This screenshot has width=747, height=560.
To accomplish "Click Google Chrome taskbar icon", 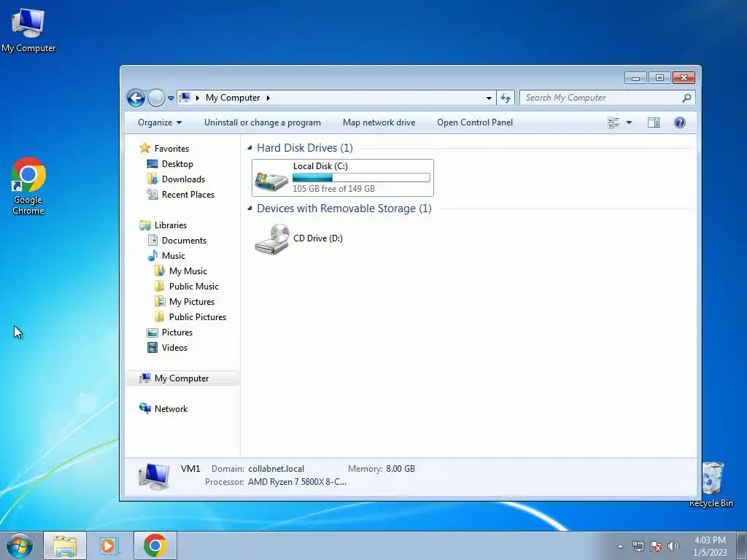I will click(x=155, y=545).
